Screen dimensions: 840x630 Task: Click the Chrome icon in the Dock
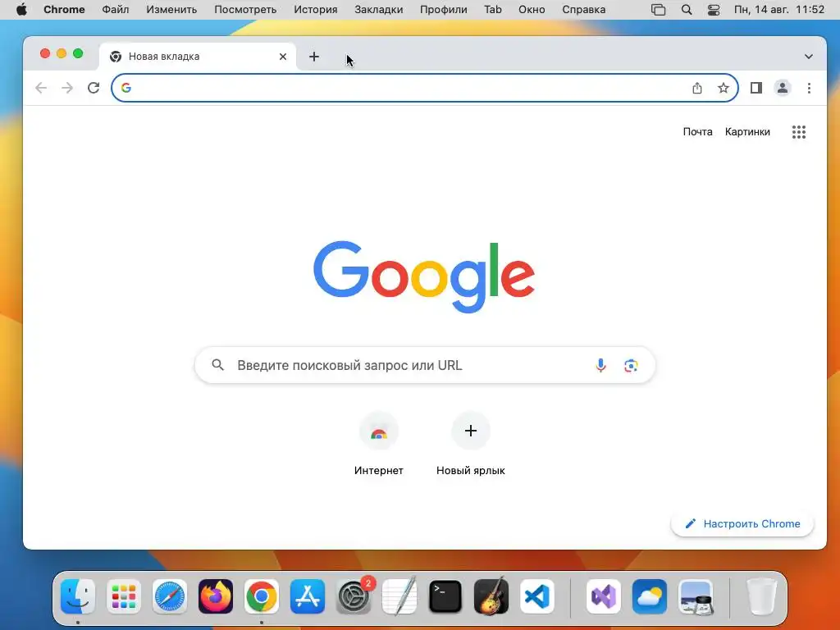(x=262, y=596)
